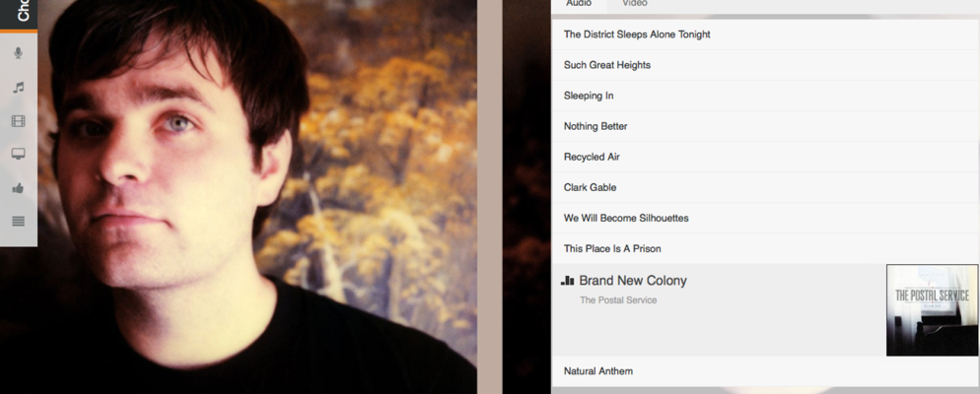980x394 pixels.
Task: Select the music note icon in the sidebar
Action: coord(18,88)
